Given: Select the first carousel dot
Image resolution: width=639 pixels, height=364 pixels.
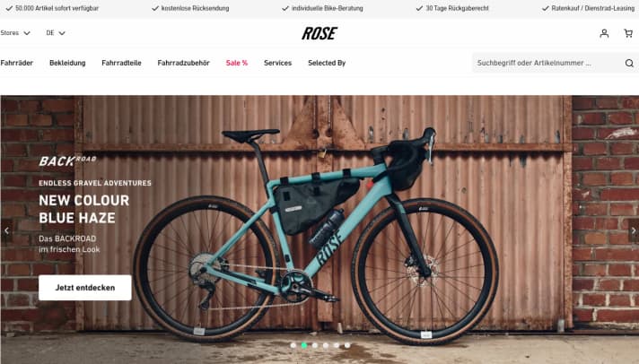Looking at the screenshot, I should tap(293, 345).
